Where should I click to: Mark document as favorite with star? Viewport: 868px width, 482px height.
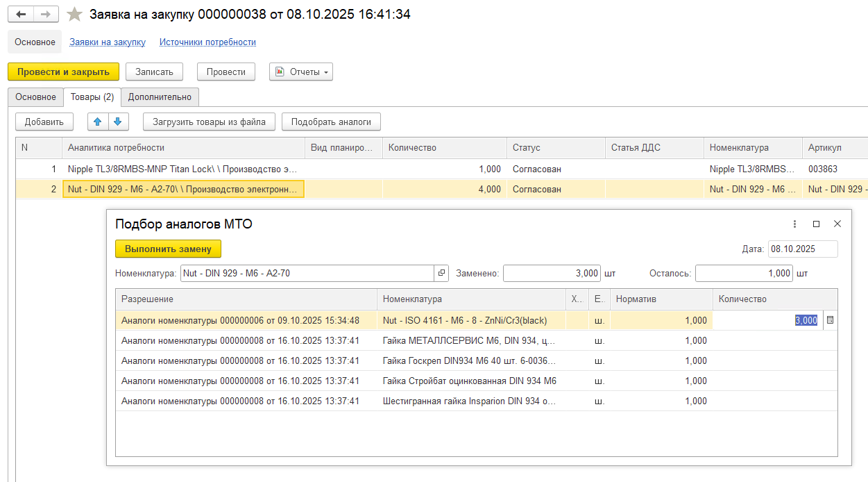(x=74, y=15)
